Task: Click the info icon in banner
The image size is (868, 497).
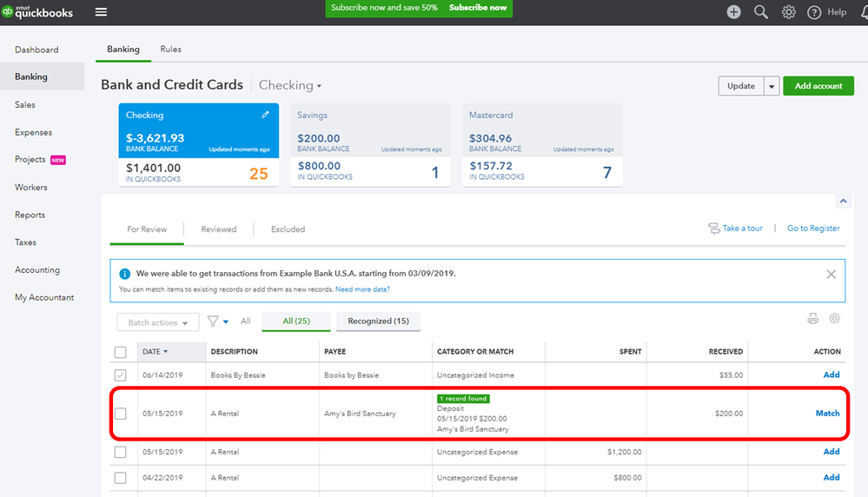Action: tap(124, 274)
